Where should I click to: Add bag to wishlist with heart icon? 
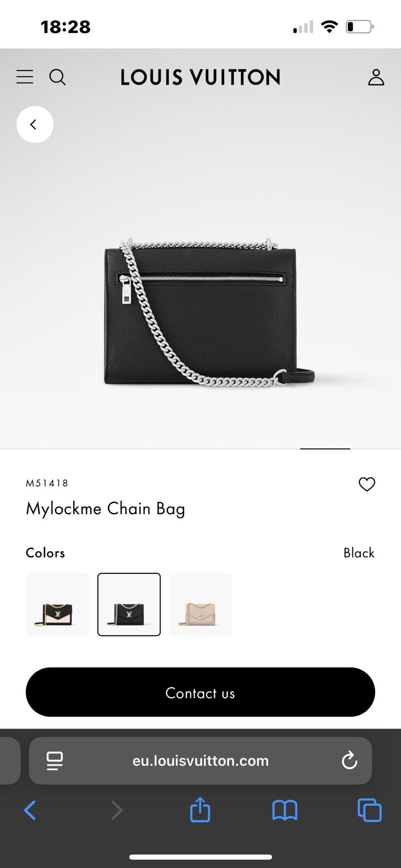click(367, 484)
